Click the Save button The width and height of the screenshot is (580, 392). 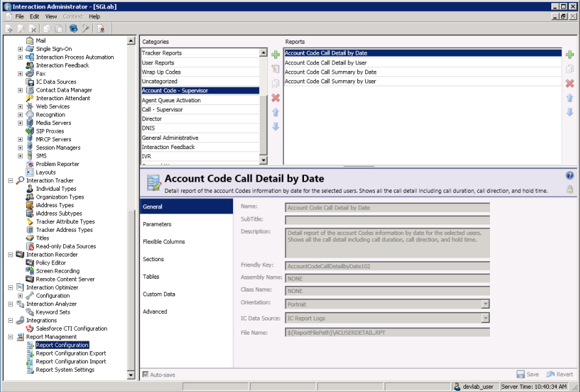pos(527,374)
